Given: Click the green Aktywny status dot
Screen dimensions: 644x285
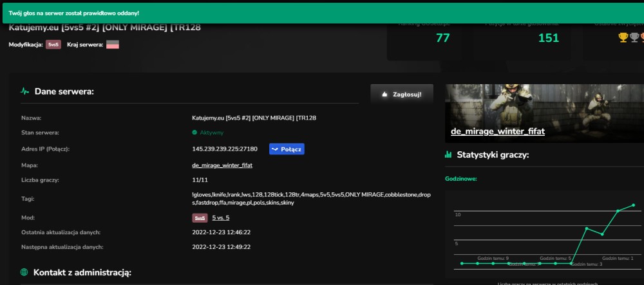Looking at the screenshot, I should (194, 133).
